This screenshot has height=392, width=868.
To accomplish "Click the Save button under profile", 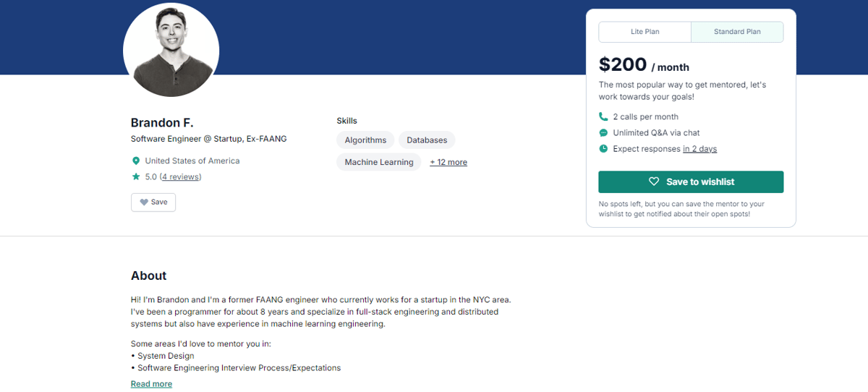I will click(153, 202).
